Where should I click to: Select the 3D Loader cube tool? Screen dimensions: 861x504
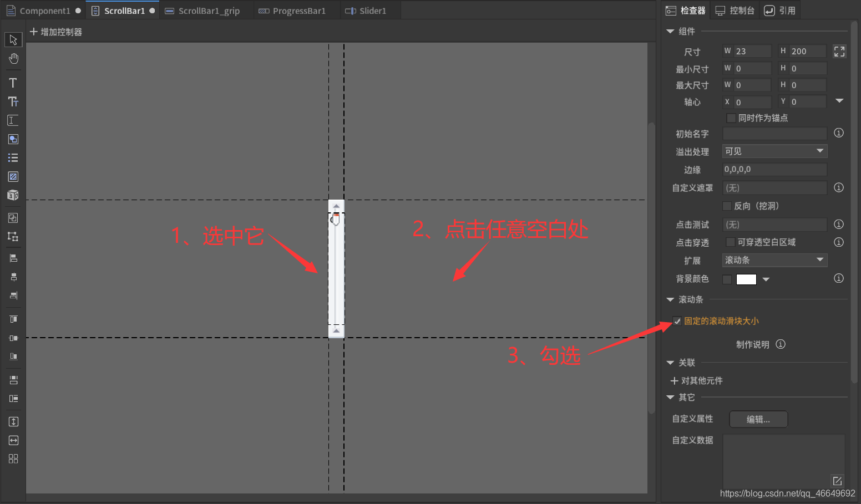click(13, 195)
